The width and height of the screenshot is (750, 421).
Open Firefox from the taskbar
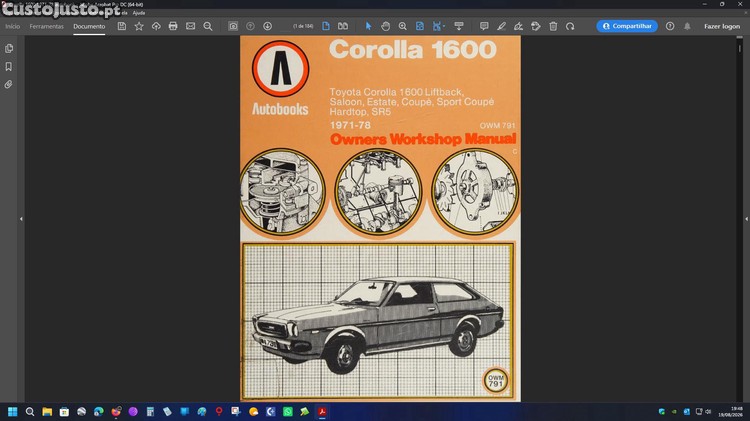pyautogui.click(x=116, y=412)
